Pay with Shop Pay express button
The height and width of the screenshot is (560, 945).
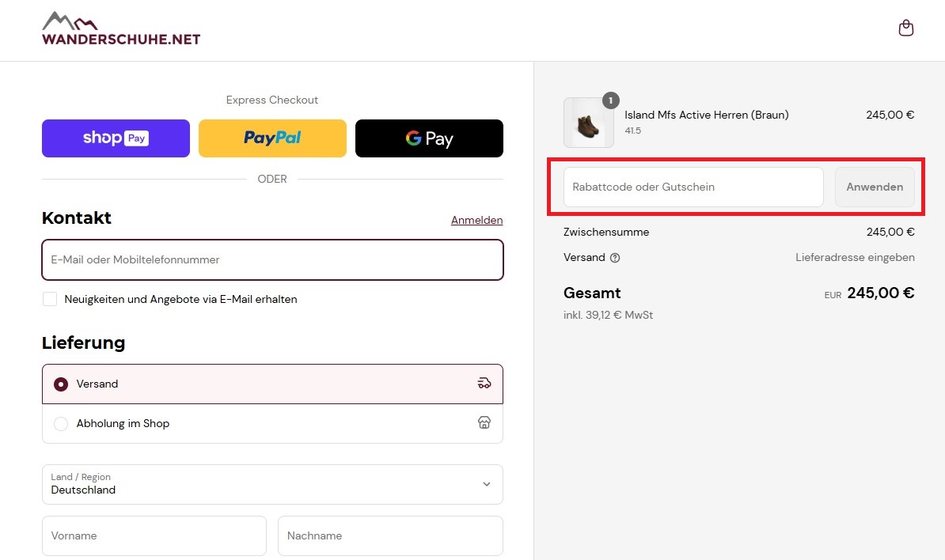[116, 138]
